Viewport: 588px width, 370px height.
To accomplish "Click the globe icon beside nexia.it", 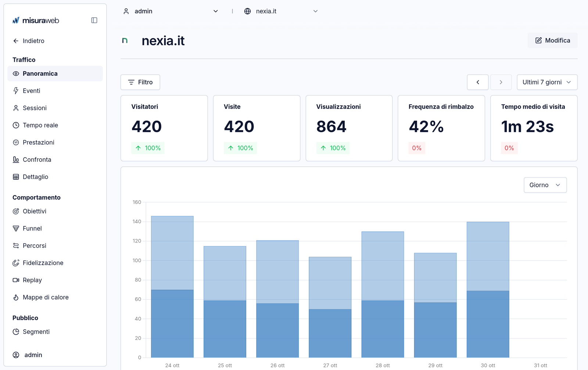I will point(248,11).
